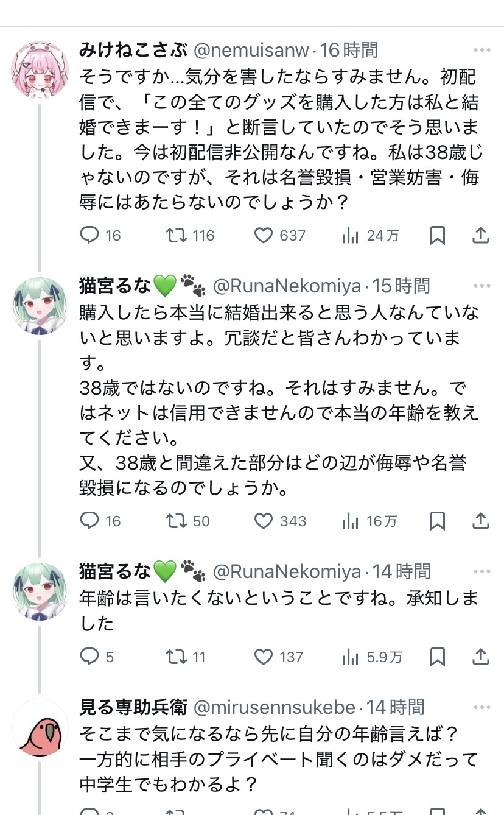Like the tweet with 637 likes
The height and width of the screenshot is (815, 504).
point(264,235)
